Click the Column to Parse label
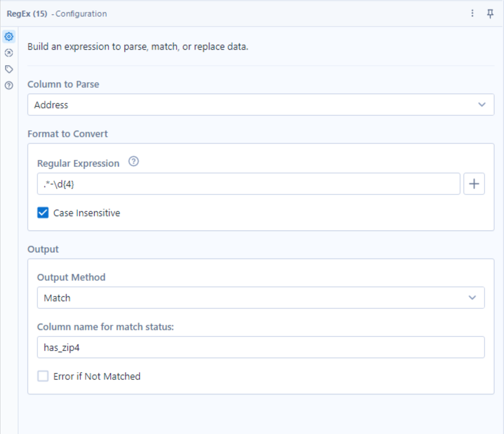The height and width of the screenshot is (434, 504). coord(63,84)
